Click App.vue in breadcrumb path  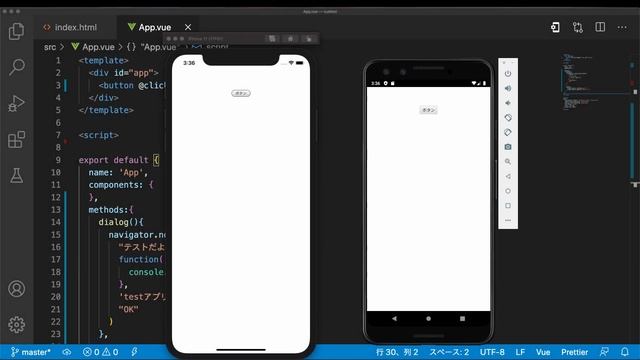[x=98, y=47]
